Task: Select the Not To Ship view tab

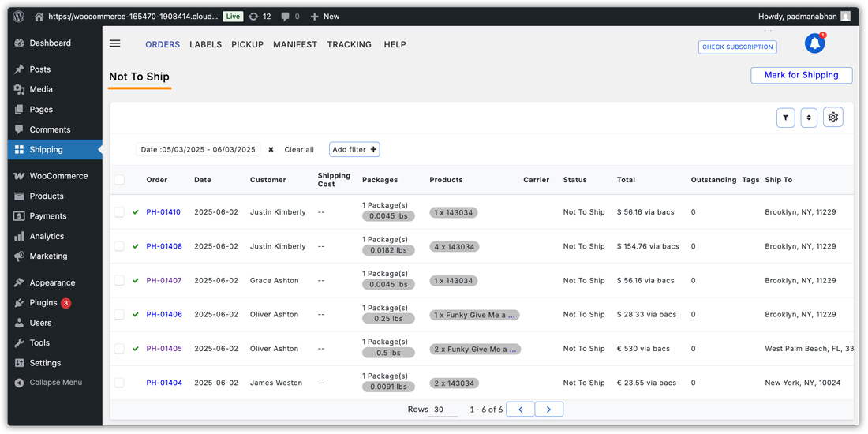Action: 139,77
